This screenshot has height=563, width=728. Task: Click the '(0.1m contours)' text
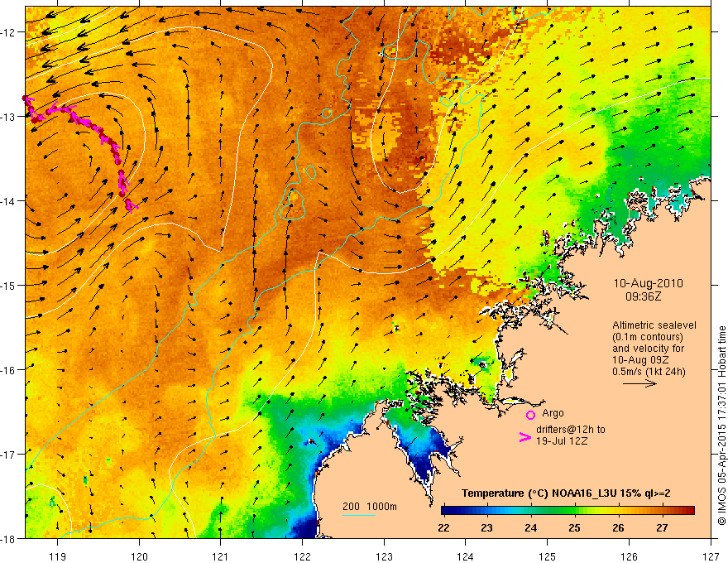point(648,337)
